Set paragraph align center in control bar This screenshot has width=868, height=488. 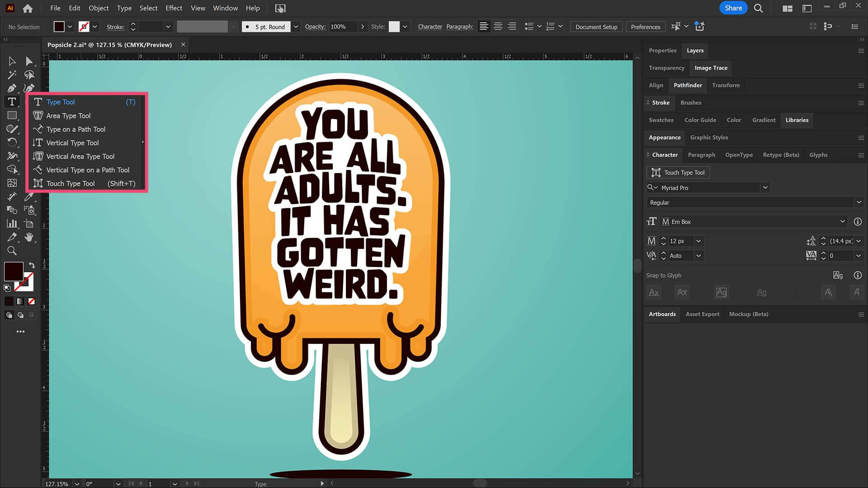[x=498, y=27]
